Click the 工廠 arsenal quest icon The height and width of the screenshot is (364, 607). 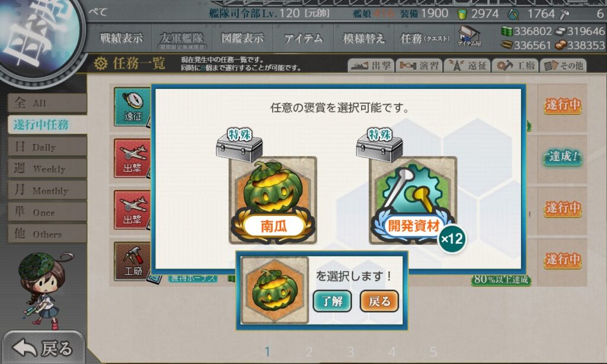(132, 261)
